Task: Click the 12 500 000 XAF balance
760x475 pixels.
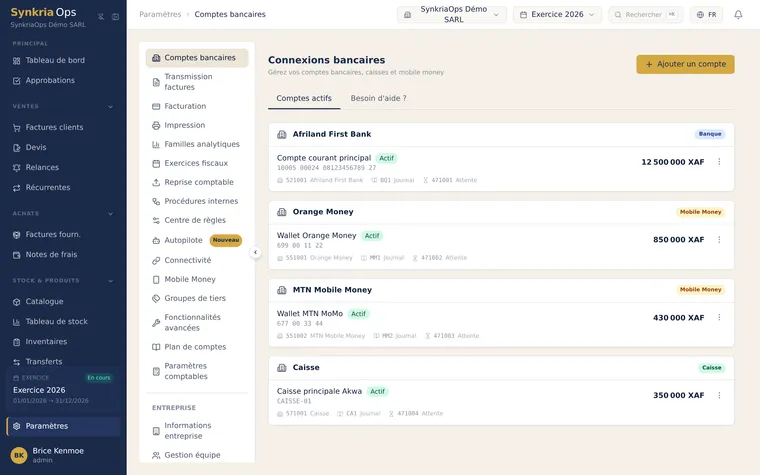Action: click(x=672, y=162)
